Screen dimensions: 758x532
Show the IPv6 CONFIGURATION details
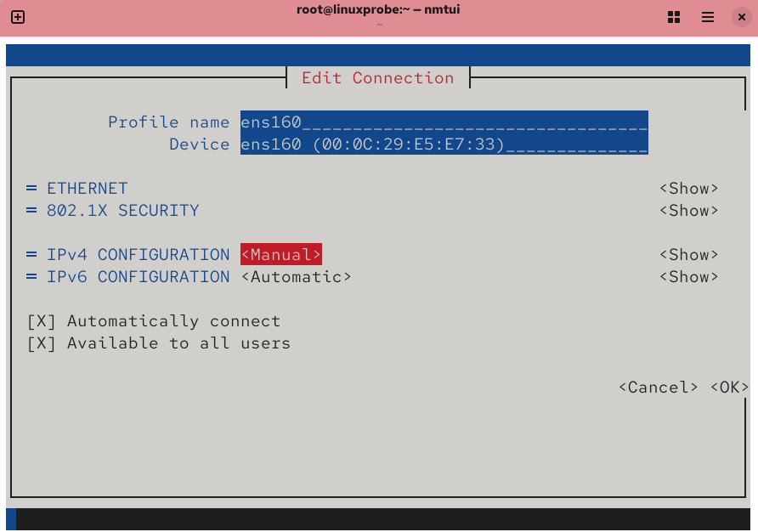(x=688, y=277)
